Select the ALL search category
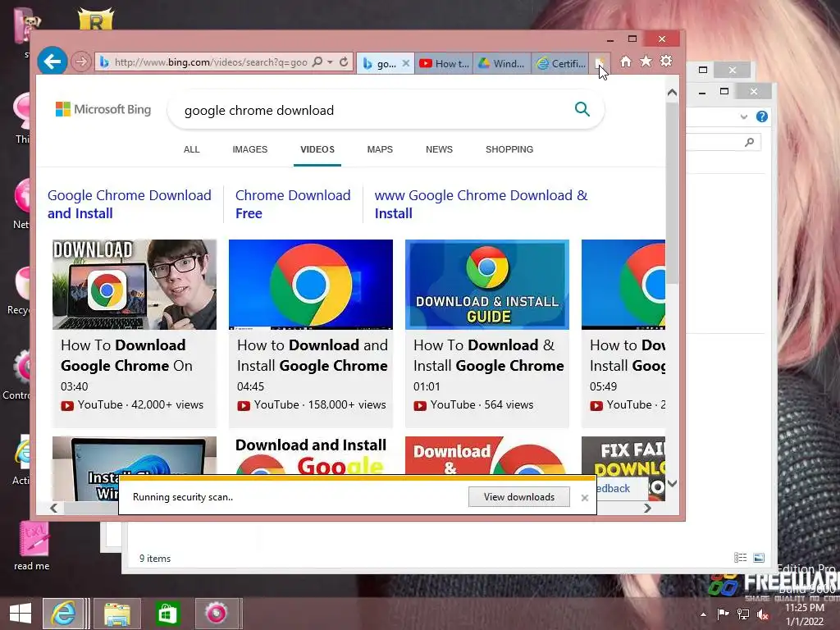840x630 pixels. (191, 149)
